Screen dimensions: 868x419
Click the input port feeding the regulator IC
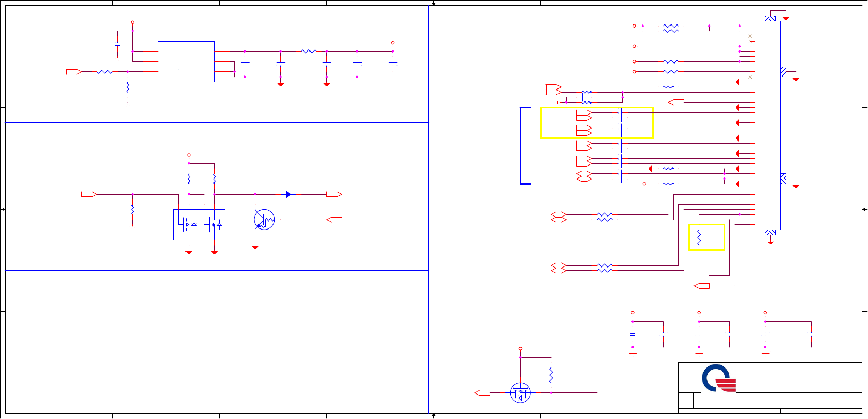74,72
